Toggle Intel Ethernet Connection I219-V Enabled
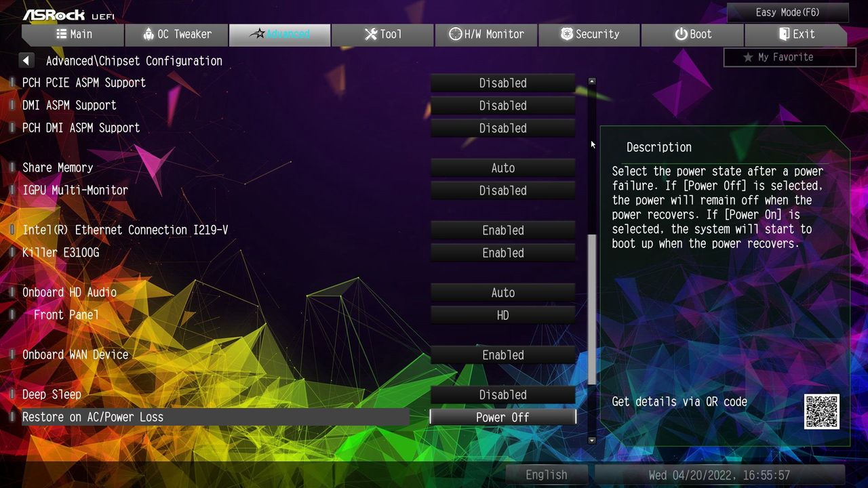Viewport: 868px width, 488px height. [x=503, y=230]
